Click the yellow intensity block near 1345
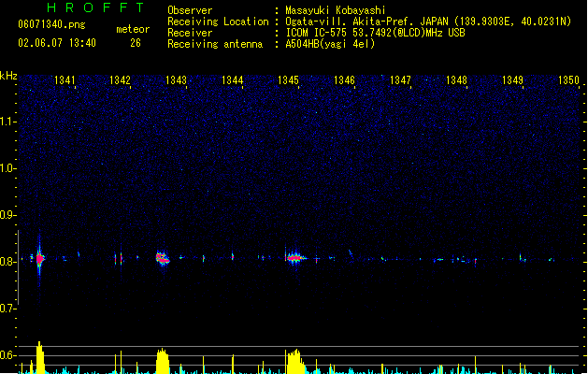Screen dimensions: 588x374 (x=295, y=362)
